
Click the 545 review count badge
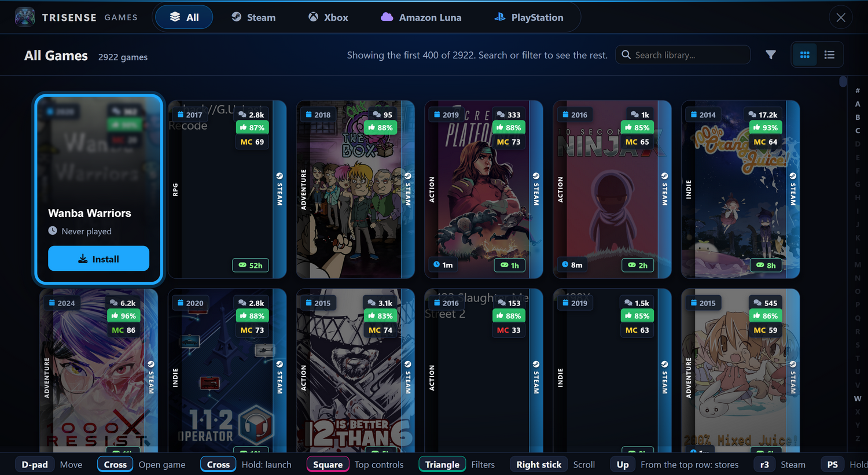tap(766, 303)
